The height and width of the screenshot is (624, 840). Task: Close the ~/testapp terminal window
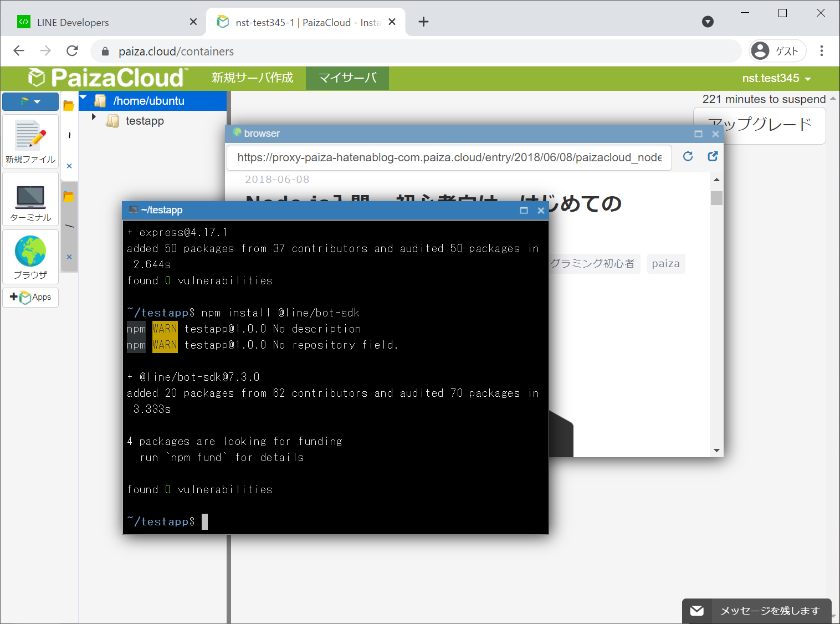[541, 210]
